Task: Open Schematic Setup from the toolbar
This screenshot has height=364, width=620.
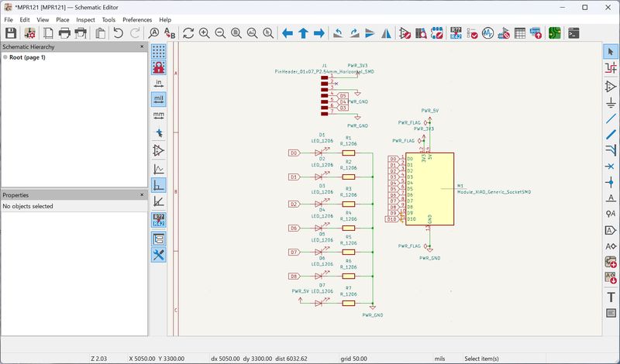Action: point(30,33)
